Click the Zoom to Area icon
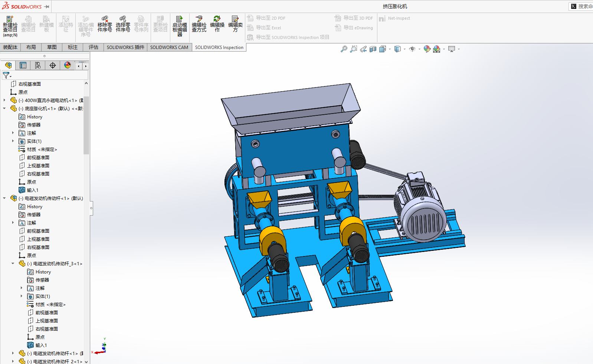Image resolution: width=593 pixels, height=364 pixels. pyautogui.click(x=354, y=49)
